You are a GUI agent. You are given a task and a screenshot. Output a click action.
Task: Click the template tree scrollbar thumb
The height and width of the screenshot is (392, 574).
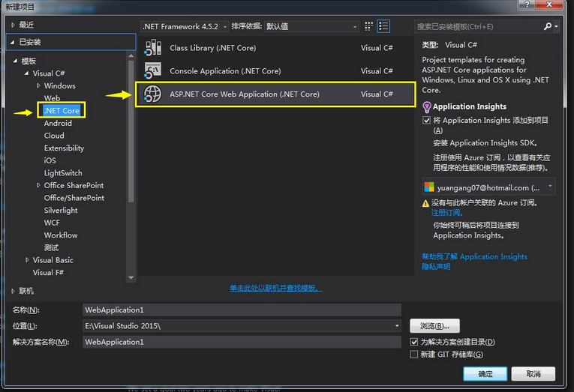click(131, 131)
